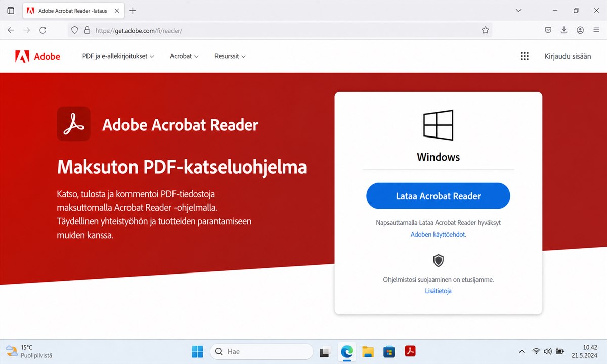Open the weather widget showing 15°C
Image resolution: width=607 pixels, height=364 pixels.
[29, 351]
